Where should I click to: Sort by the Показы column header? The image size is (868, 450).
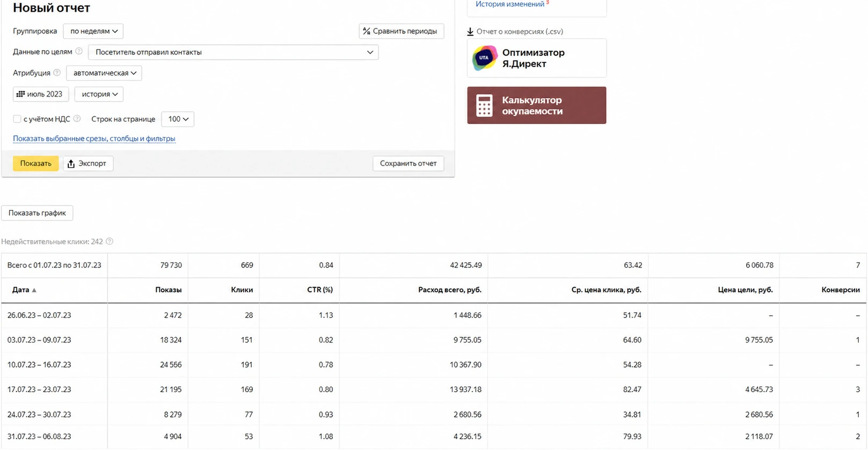[x=169, y=290]
